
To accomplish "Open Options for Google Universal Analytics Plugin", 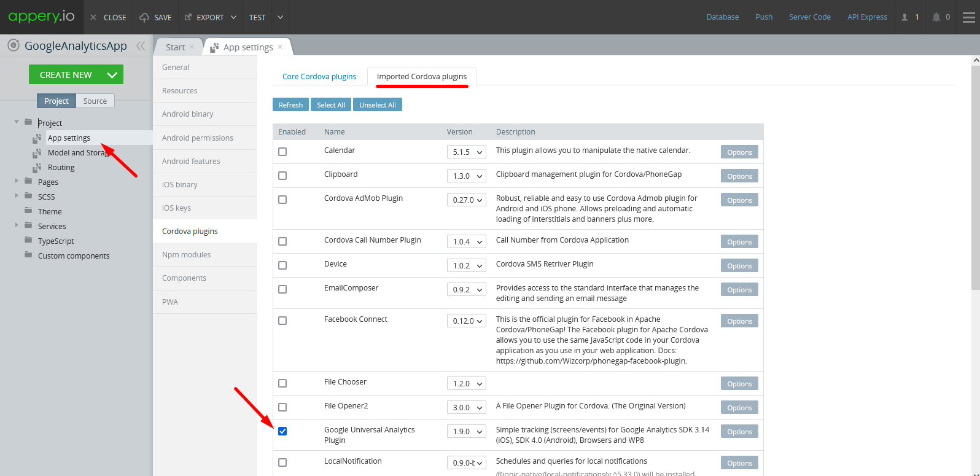I will (739, 432).
